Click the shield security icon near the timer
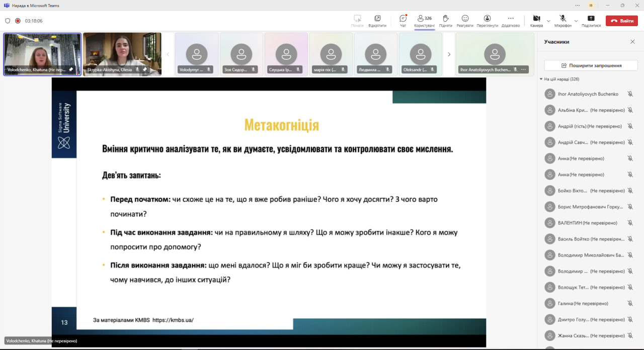This screenshot has height=350, width=644. click(x=8, y=21)
